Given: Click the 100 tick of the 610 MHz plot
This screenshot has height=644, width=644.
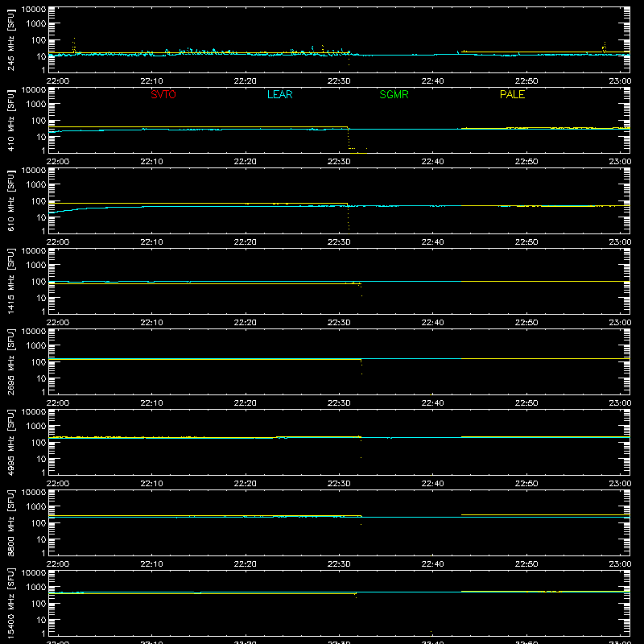Looking at the screenshot, I should pyautogui.click(x=39, y=200).
